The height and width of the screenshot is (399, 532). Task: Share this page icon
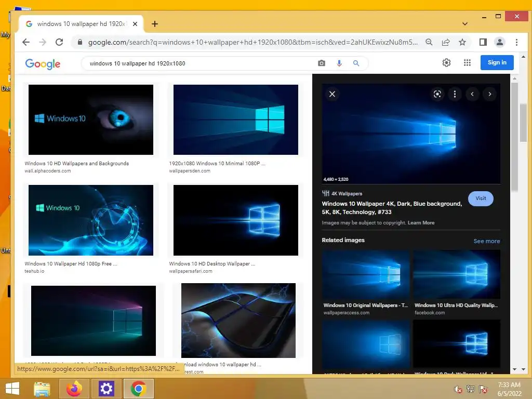click(446, 42)
